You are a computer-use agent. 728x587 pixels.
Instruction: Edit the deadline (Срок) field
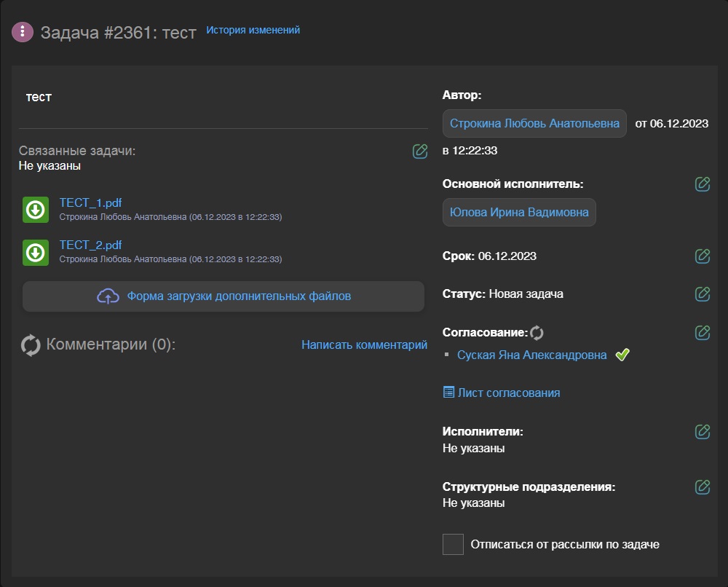tap(702, 256)
